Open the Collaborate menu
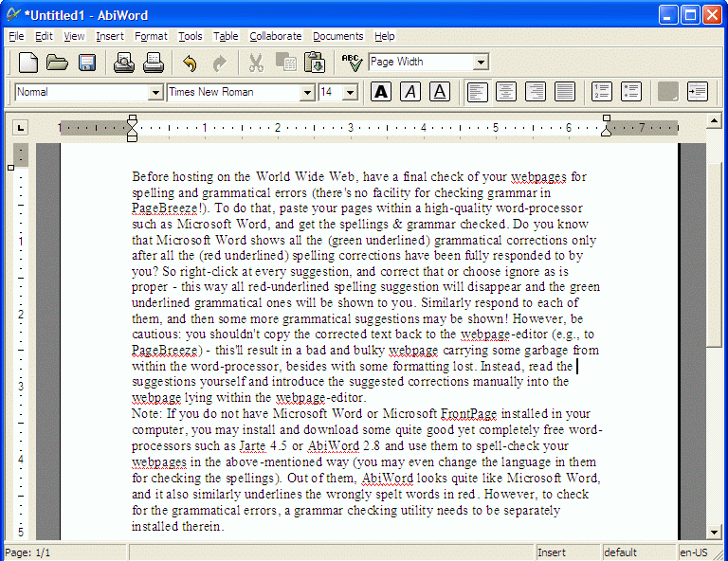 click(275, 36)
